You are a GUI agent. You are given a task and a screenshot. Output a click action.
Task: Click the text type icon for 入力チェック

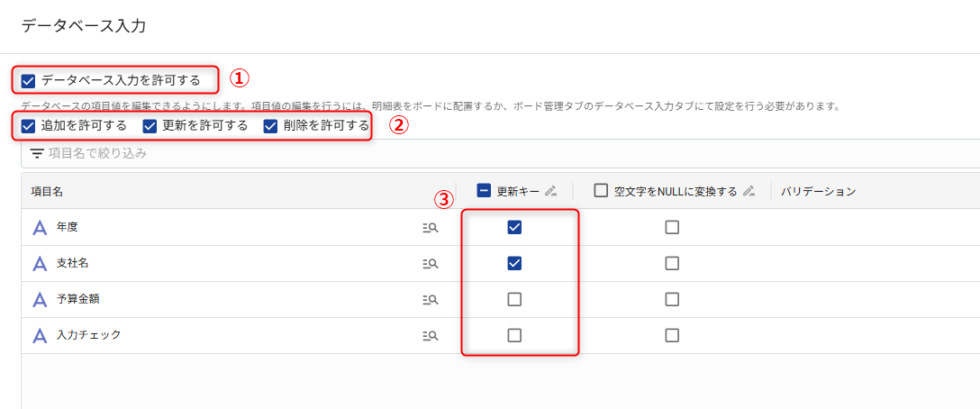[40, 336]
